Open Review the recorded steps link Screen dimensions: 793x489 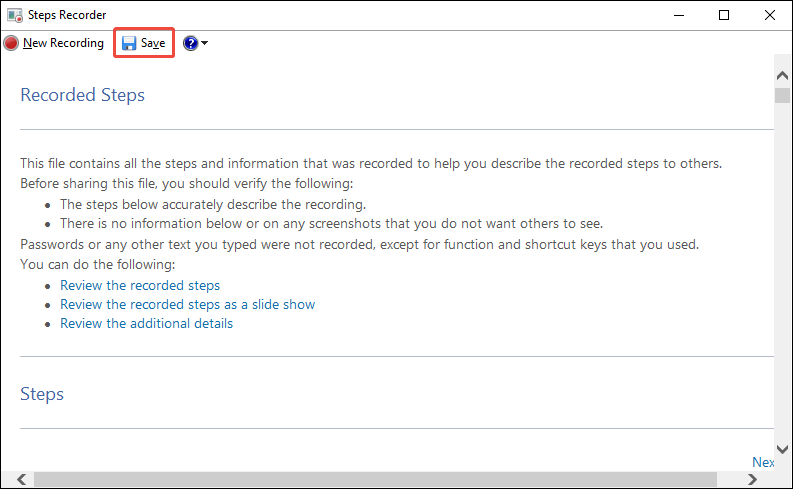(x=140, y=285)
